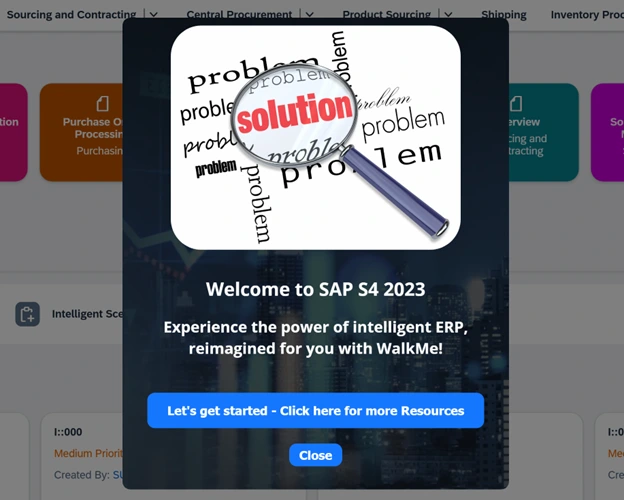Open the purple tile at right edge

[607, 132]
